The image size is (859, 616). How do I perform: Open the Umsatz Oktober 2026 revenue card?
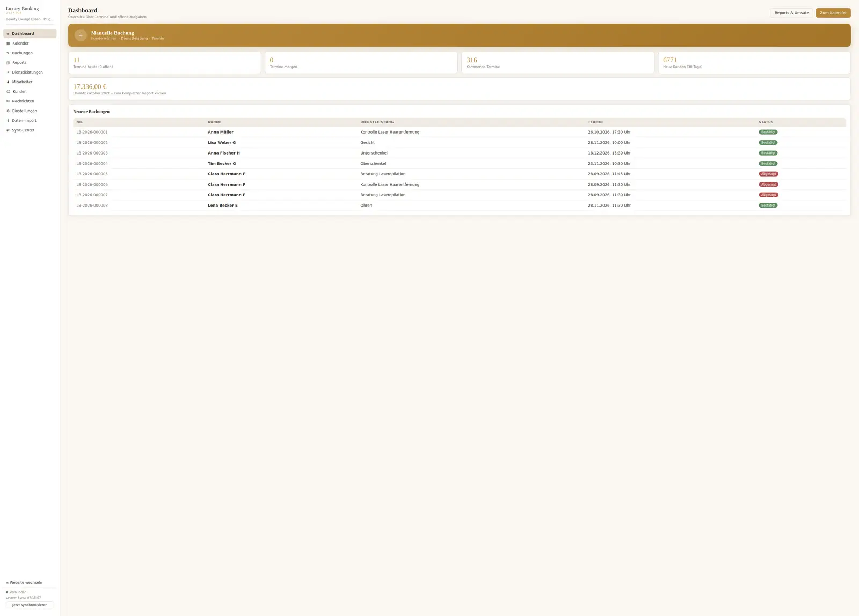coord(460,89)
